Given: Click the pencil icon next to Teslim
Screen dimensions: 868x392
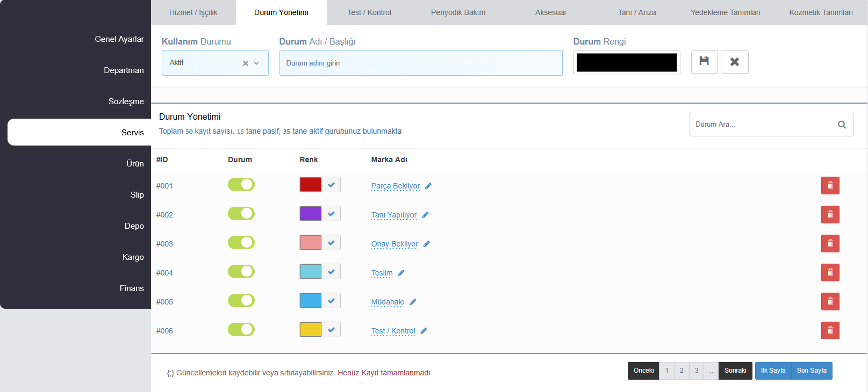Looking at the screenshot, I should [x=401, y=273].
